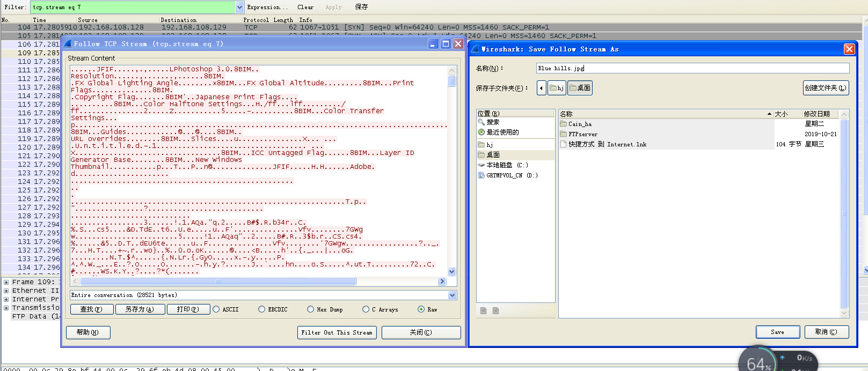Click the Destination column header
868x371 pixels.
point(178,20)
